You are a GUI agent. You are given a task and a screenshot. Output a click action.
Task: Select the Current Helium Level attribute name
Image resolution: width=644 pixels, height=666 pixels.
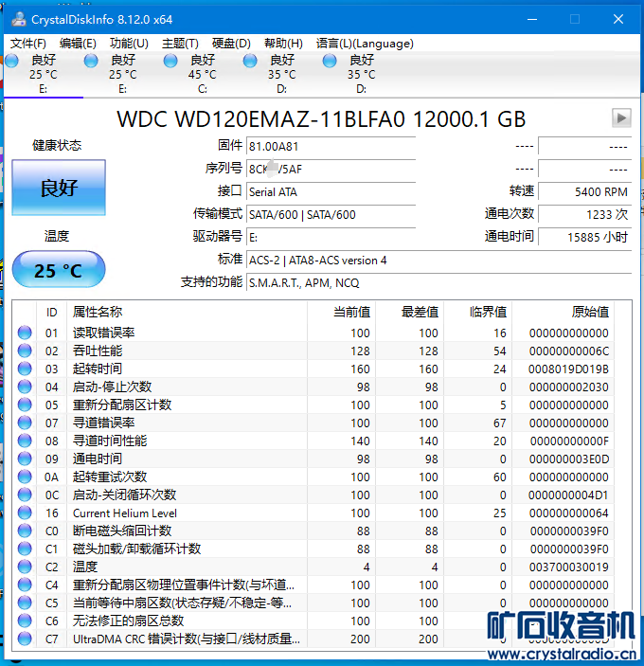[125, 513]
